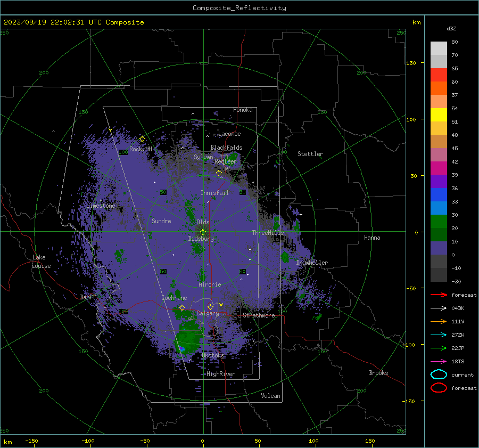Pick the magenta swatch between 42 and 39 dBZ
479x448 pixels.
click(x=439, y=168)
